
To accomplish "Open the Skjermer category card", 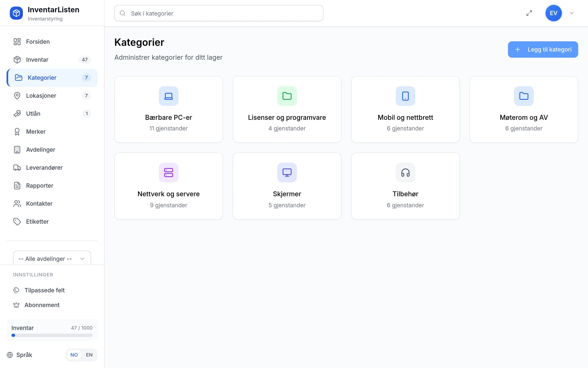I will coord(287,186).
